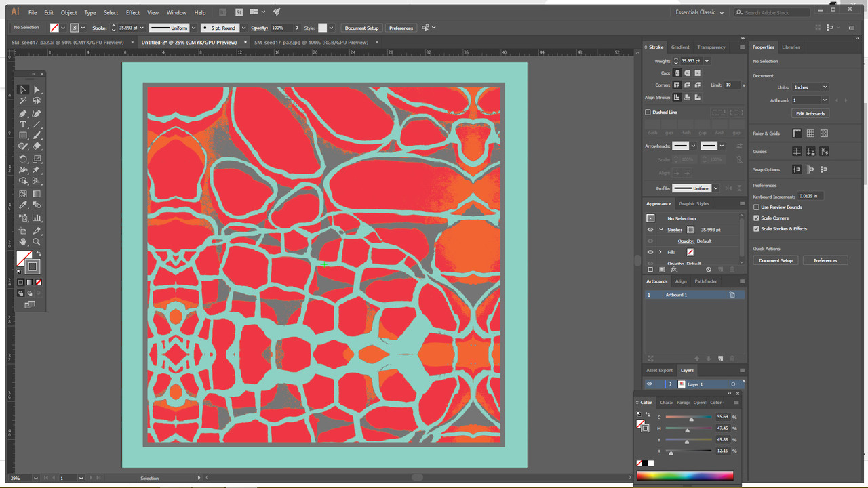Viewport: 868px width, 488px height.
Task: Open the stroke Profile dropdown
Action: [715, 188]
